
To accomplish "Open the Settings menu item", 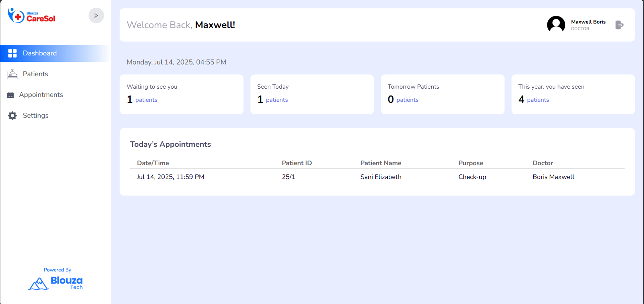I will pyautogui.click(x=36, y=116).
